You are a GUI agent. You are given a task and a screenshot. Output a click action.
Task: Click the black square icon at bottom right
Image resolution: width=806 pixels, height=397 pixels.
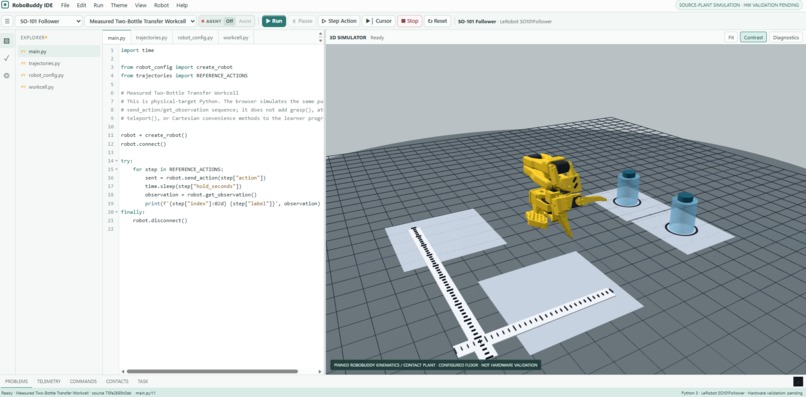click(x=798, y=381)
